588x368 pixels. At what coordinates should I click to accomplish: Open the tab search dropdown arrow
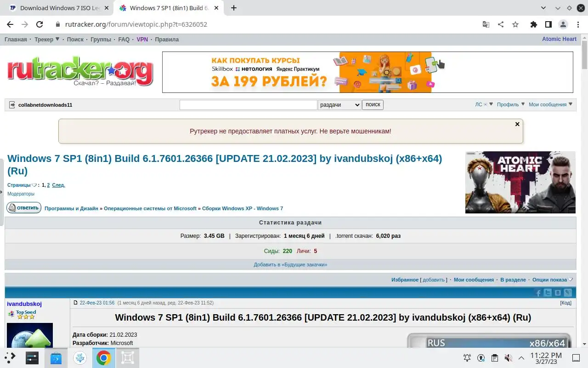pyautogui.click(x=543, y=8)
